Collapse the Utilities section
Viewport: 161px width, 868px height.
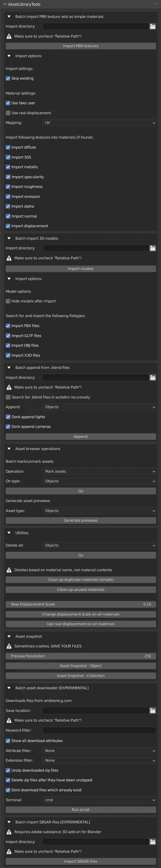tap(9, 533)
